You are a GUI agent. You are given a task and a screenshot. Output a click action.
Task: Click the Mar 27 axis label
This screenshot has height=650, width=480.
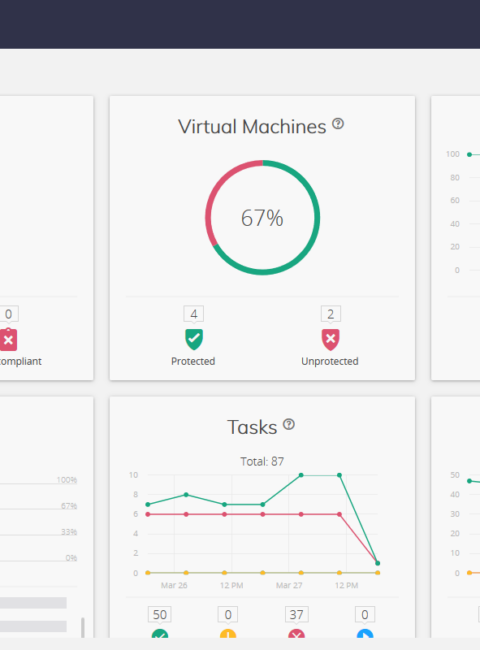pyautogui.click(x=289, y=585)
